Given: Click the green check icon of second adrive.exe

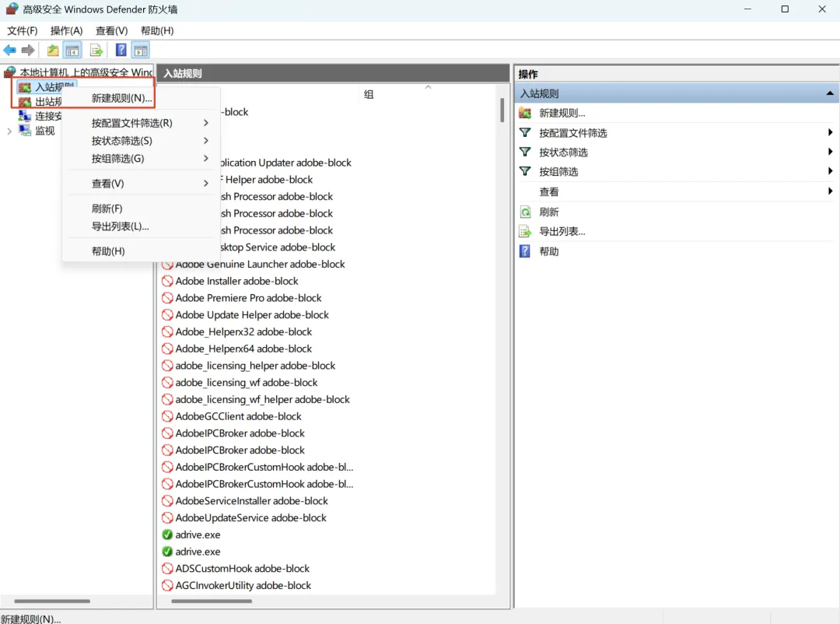Looking at the screenshot, I should 167,552.
